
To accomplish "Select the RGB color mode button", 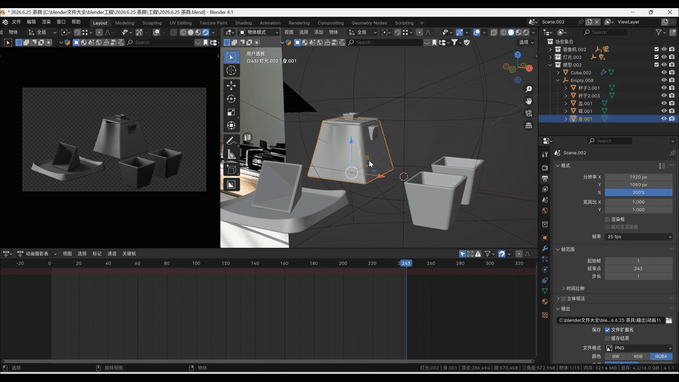I will click(x=638, y=356).
